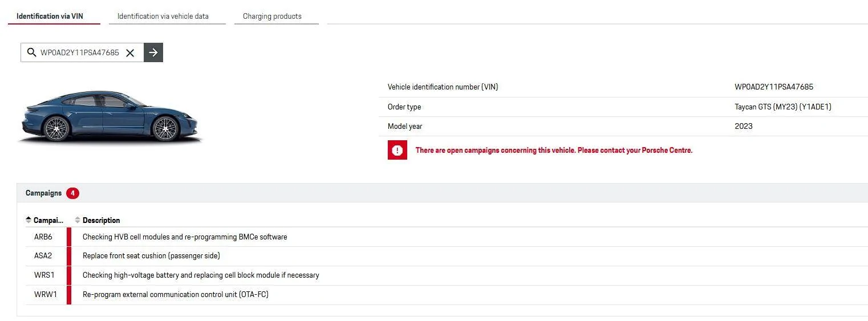The image size is (868, 321).
Task: Click the search magnifier icon in VIN field
Action: point(31,52)
